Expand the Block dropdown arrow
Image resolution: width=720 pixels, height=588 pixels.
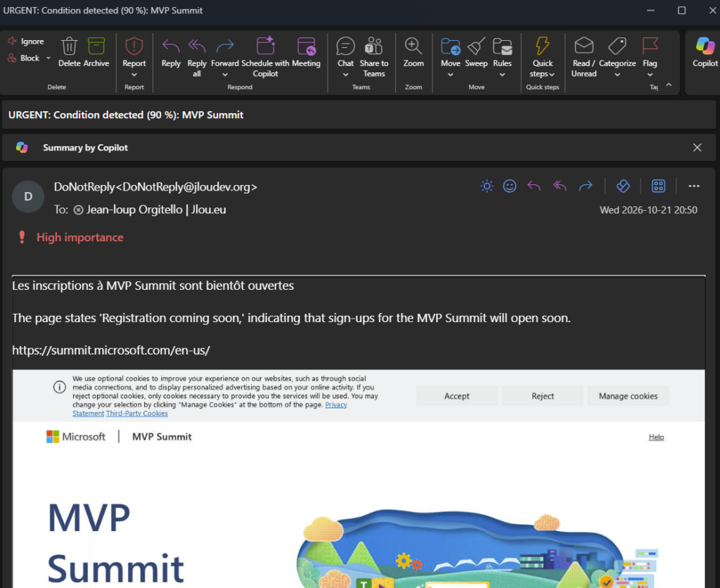[x=49, y=58]
